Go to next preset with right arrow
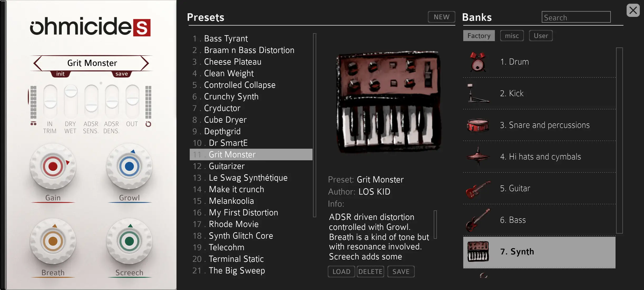 145,63
